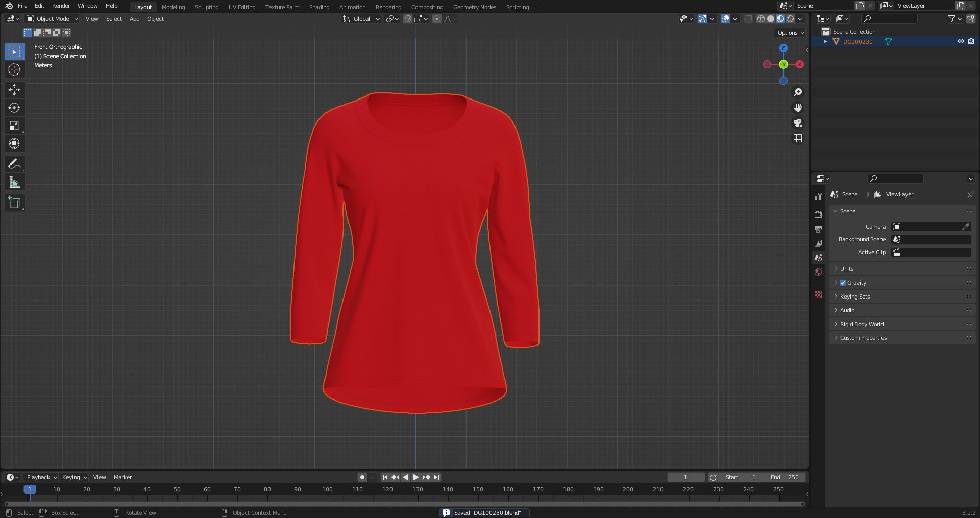Screen dimensions: 980x518
Task: Play animation forward
Action: [416, 477]
